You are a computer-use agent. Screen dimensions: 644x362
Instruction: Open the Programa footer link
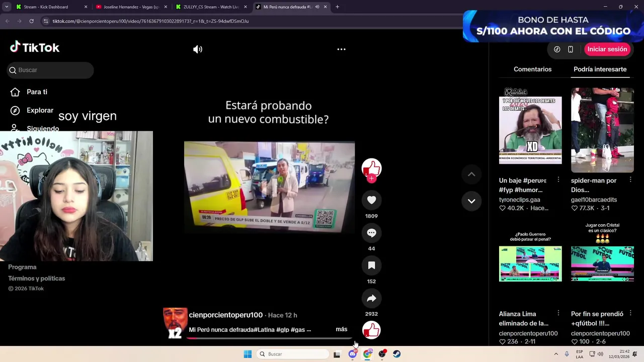(x=22, y=267)
